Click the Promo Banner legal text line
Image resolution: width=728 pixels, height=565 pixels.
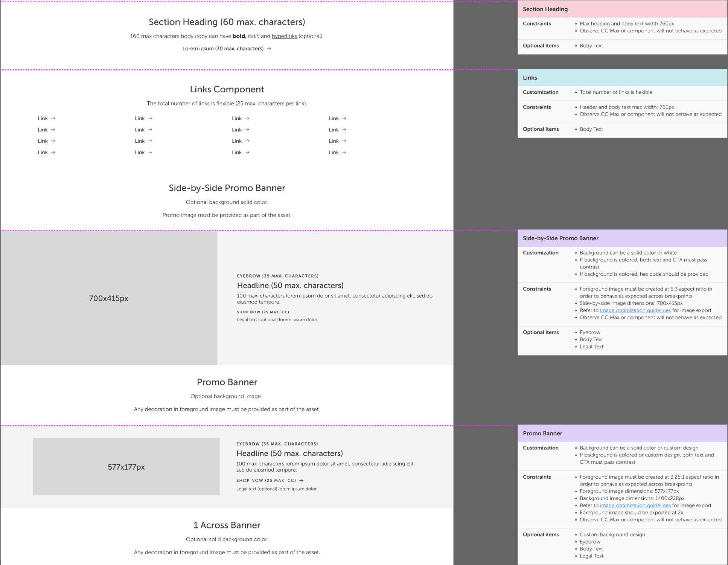pyautogui.click(x=277, y=489)
